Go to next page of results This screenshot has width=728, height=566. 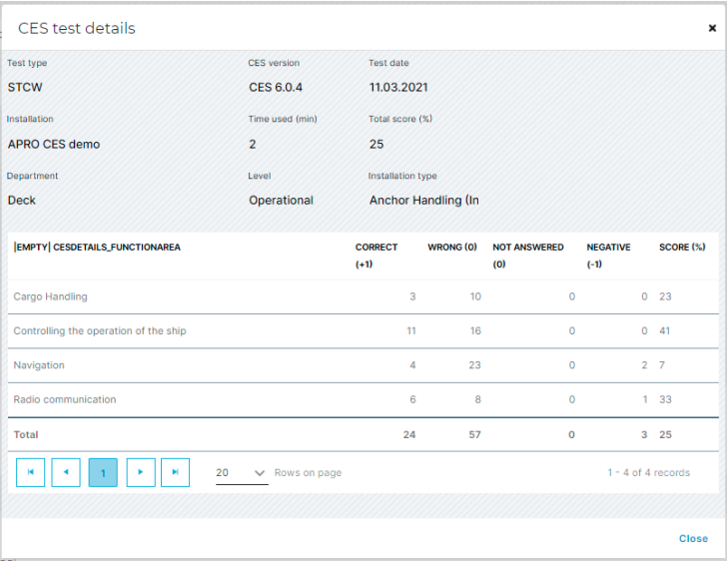pyautogui.click(x=141, y=472)
